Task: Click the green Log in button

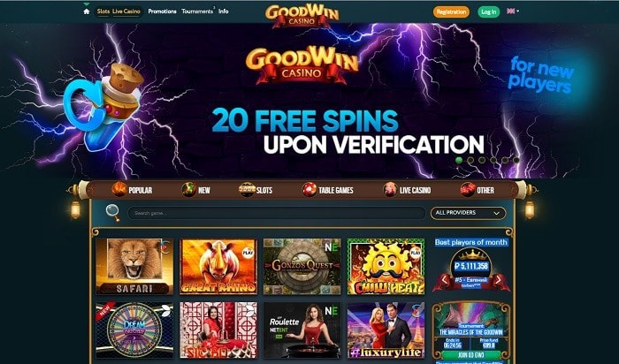Action: 489,11
